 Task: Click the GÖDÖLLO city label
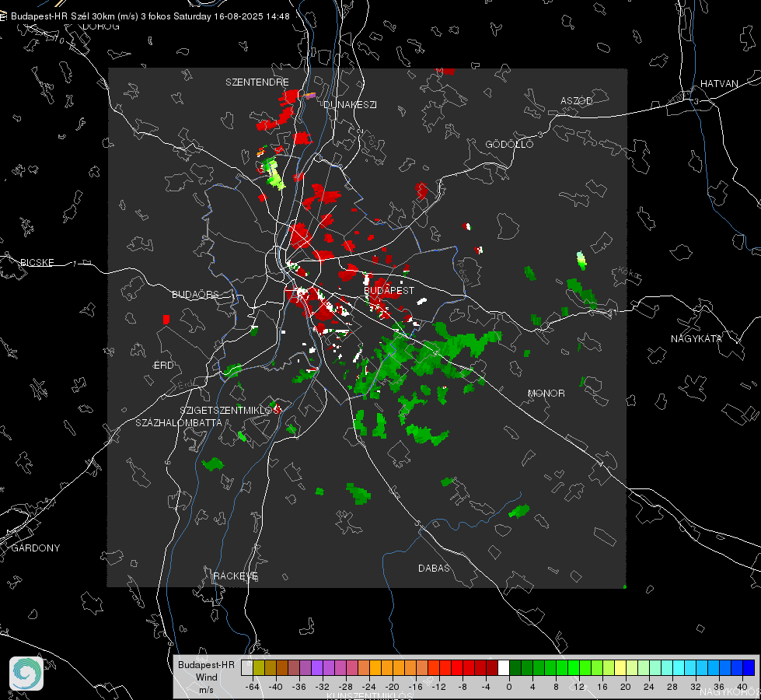(509, 144)
